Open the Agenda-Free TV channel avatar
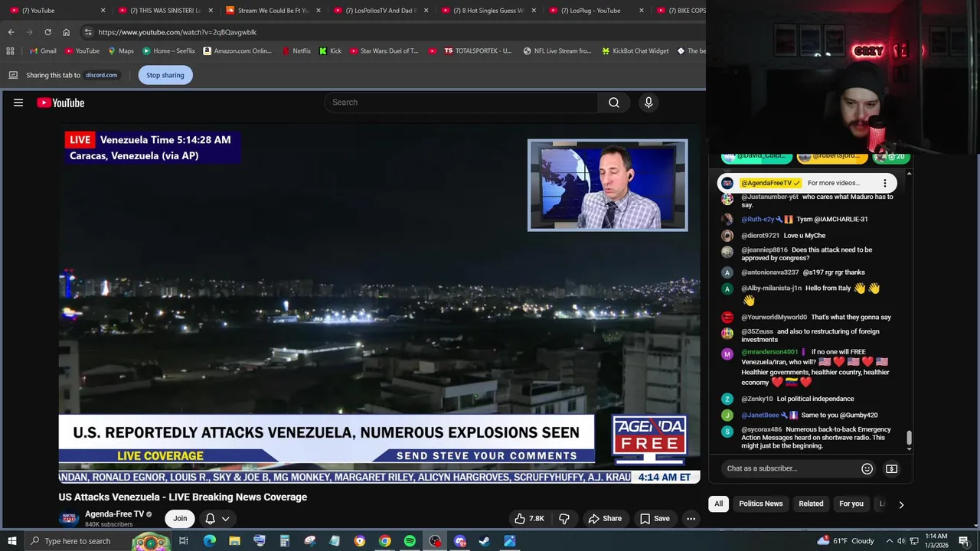Screen dimensions: 980x551 pyautogui.click(x=69, y=518)
